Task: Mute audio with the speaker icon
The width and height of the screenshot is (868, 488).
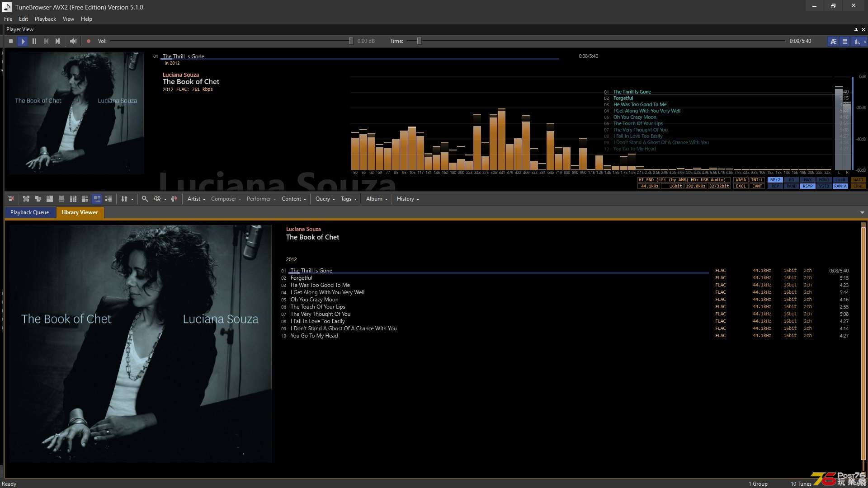Action: (73, 41)
